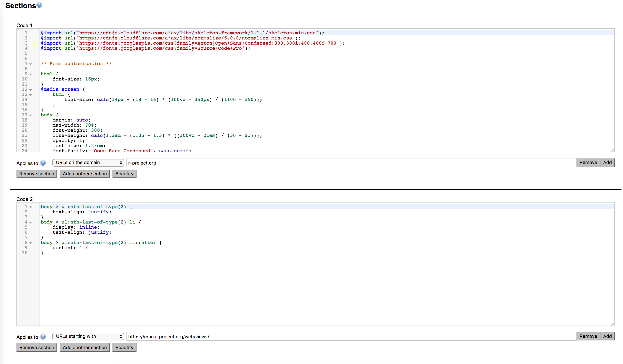Screen dimensions: 623x364
Task: Fold the @media screen block at line 12
Action: click(31, 90)
